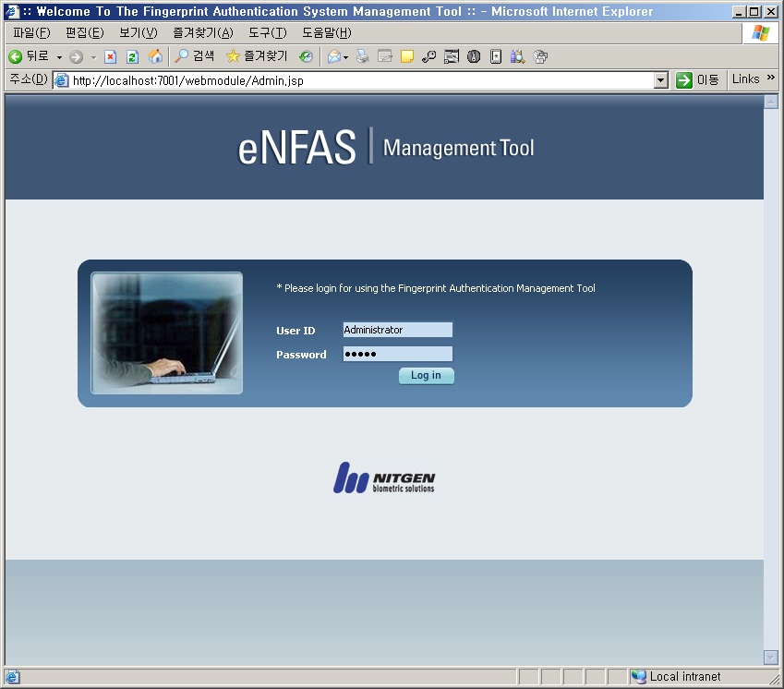
Task: Click the key icon in toolbar
Action: pyautogui.click(x=429, y=56)
